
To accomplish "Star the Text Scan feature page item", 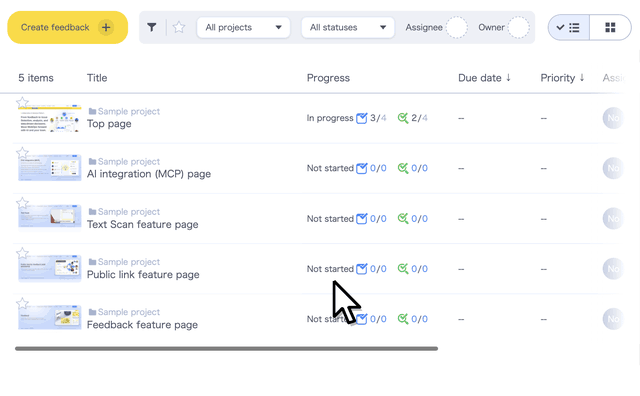I will (22, 203).
